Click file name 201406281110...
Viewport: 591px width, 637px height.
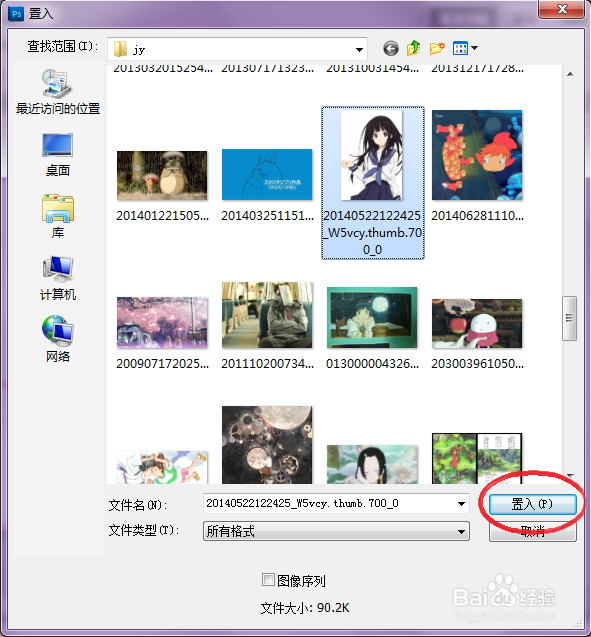(477, 216)
